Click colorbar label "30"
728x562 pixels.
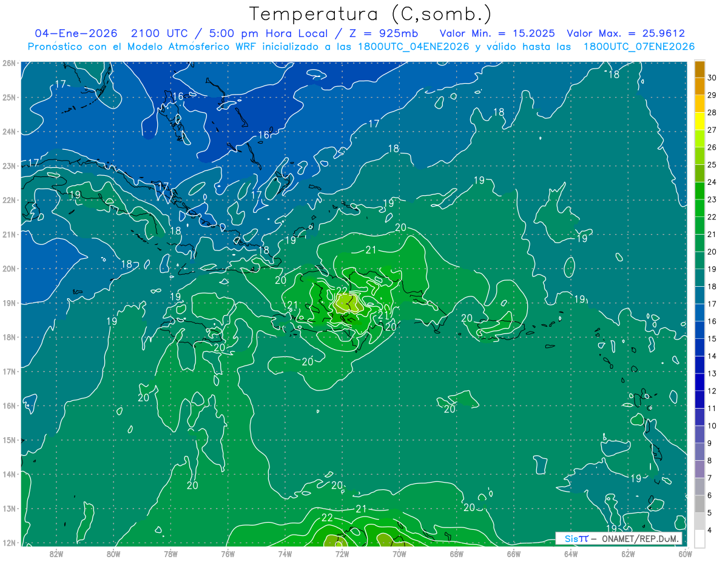click(x=712, y=78)
